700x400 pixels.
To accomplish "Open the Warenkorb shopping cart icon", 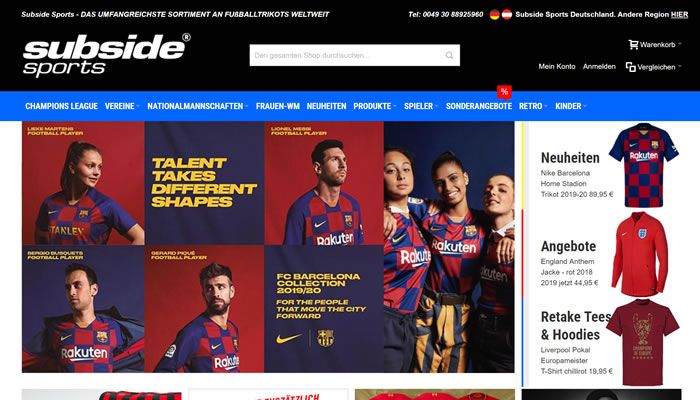I will click(x=633, y=44).
